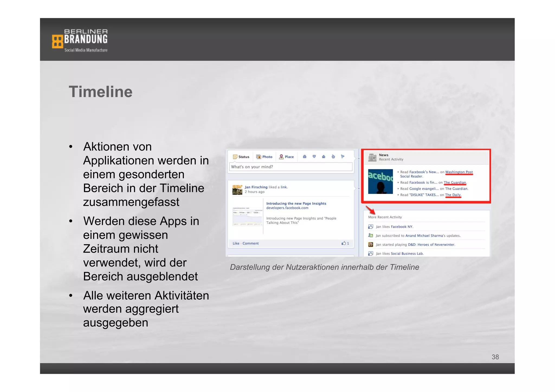Screen dimensions: 555x392
Task: Select the heart relationship life event icon
Action: [314, 157]
